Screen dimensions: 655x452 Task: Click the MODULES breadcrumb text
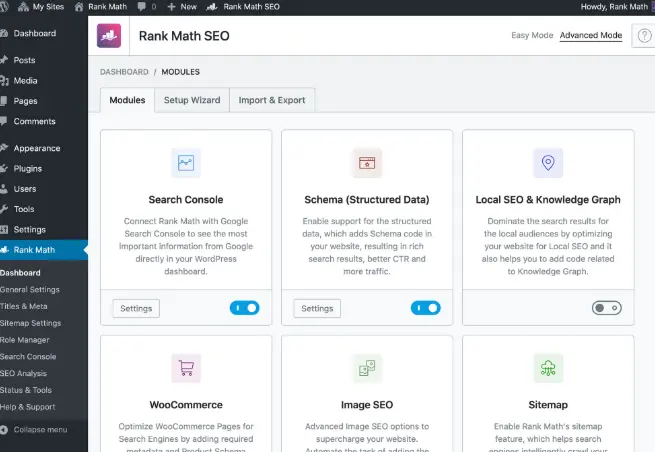[x=180, y=72]
